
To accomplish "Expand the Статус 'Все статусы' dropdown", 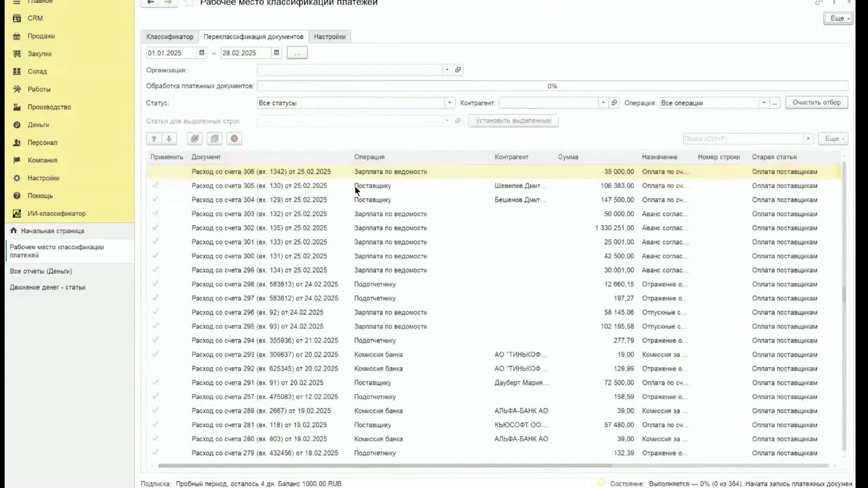I will tap(449, 103).
